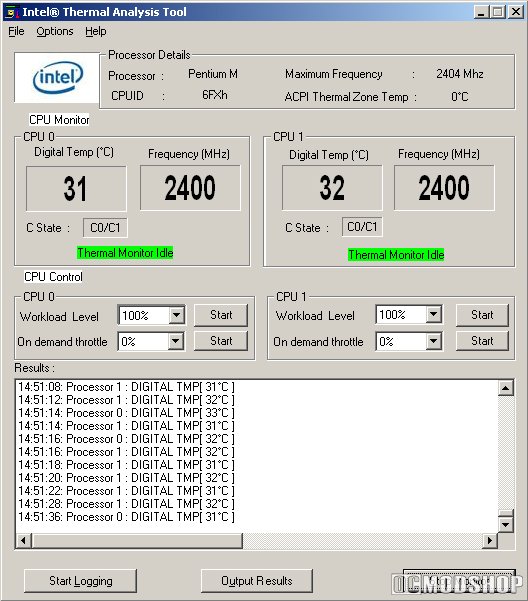Start CPU 0 on demand throttle
Screen dimensions: 528x601
(221, 341)
